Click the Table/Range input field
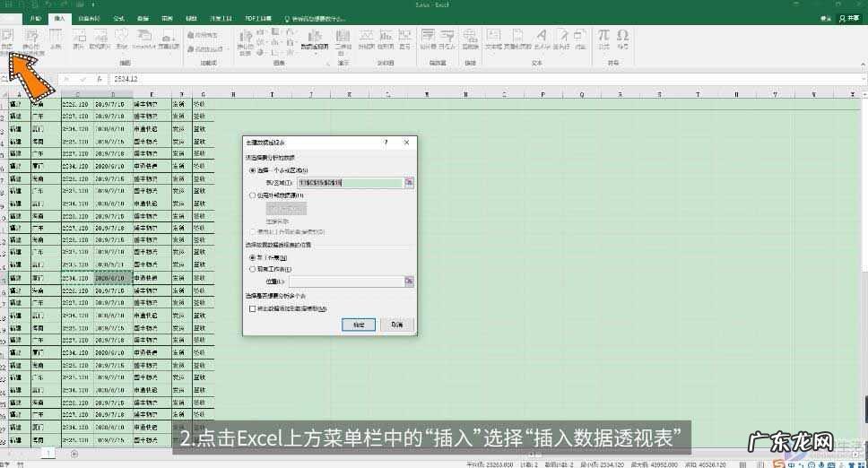The height and width of the screenshot is (468, 868). (x=350, y=183)
